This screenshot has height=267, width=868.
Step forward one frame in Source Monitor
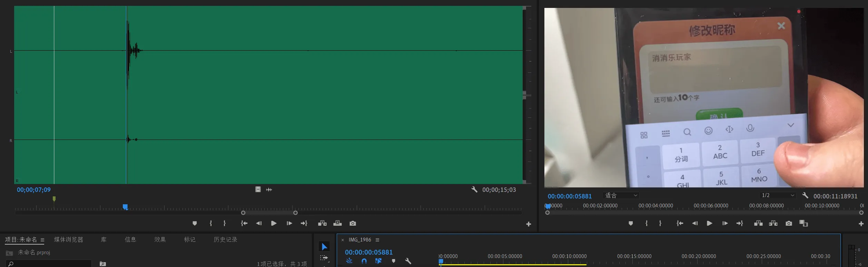click(289, 223)
